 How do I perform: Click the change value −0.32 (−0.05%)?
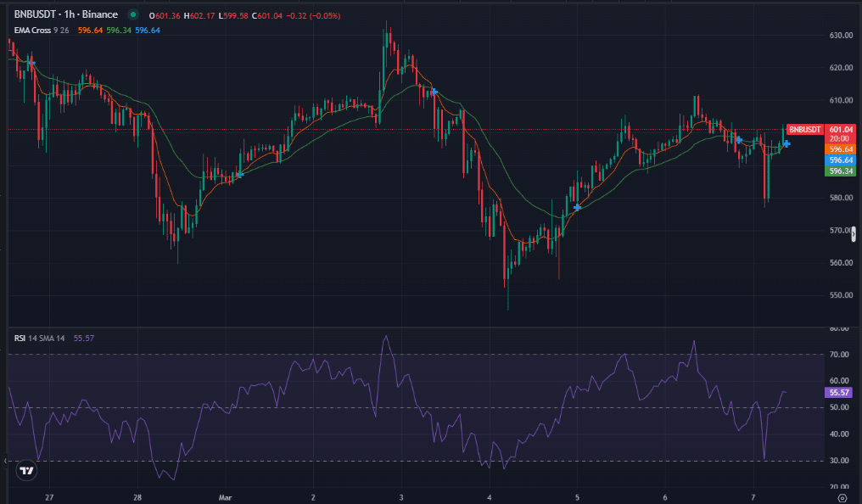(x=313, y=16)
